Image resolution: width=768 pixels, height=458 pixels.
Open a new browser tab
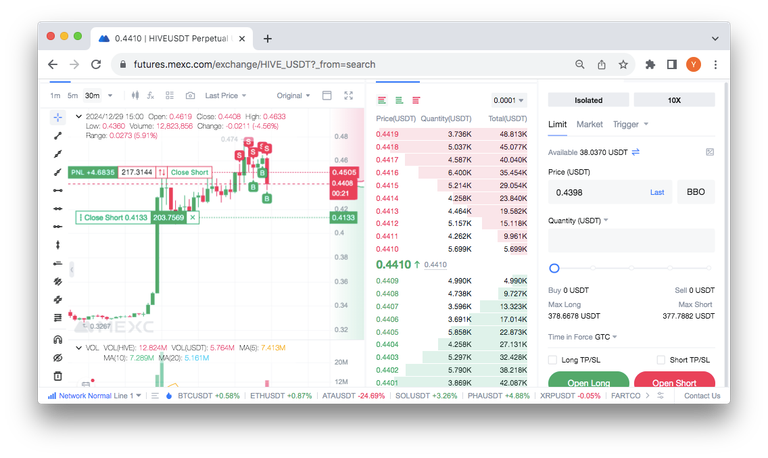click(267, 39)
